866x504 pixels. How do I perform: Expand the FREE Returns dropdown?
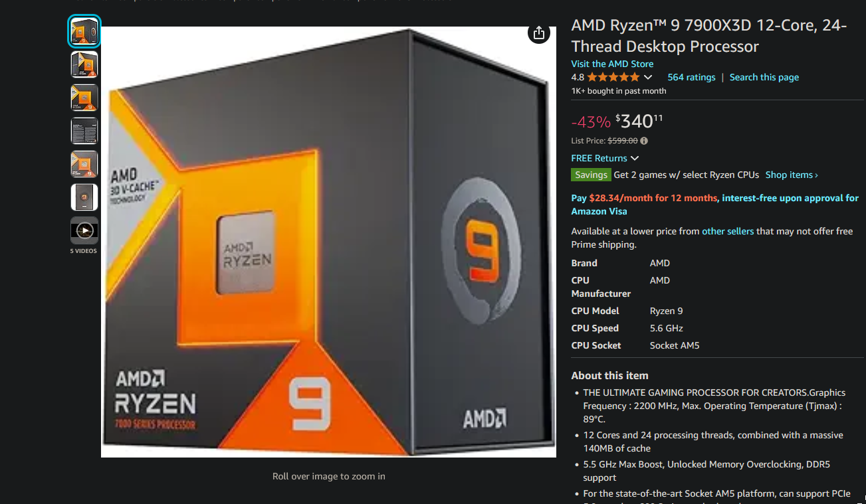[x=605, y=158]
